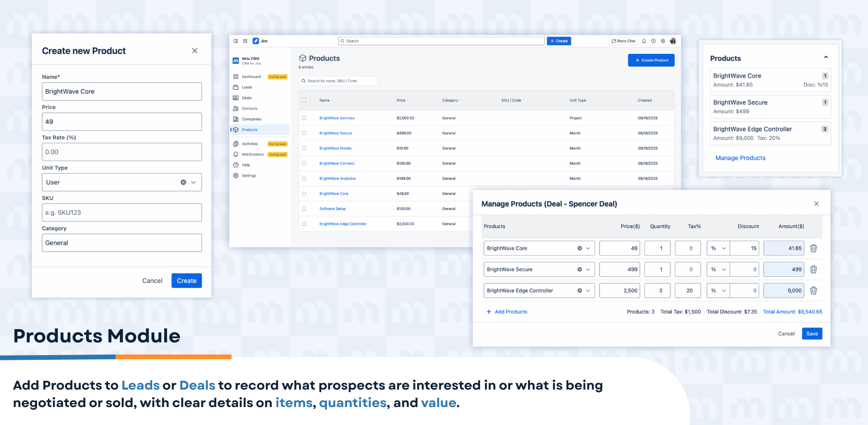
Task: Open the notifications bell in Jira's top bar
Action: [644, 41]
